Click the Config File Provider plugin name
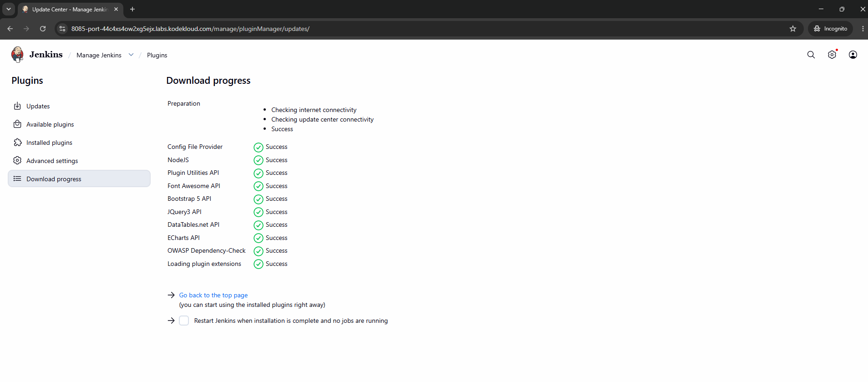The image size is (868, 382). 195,147
